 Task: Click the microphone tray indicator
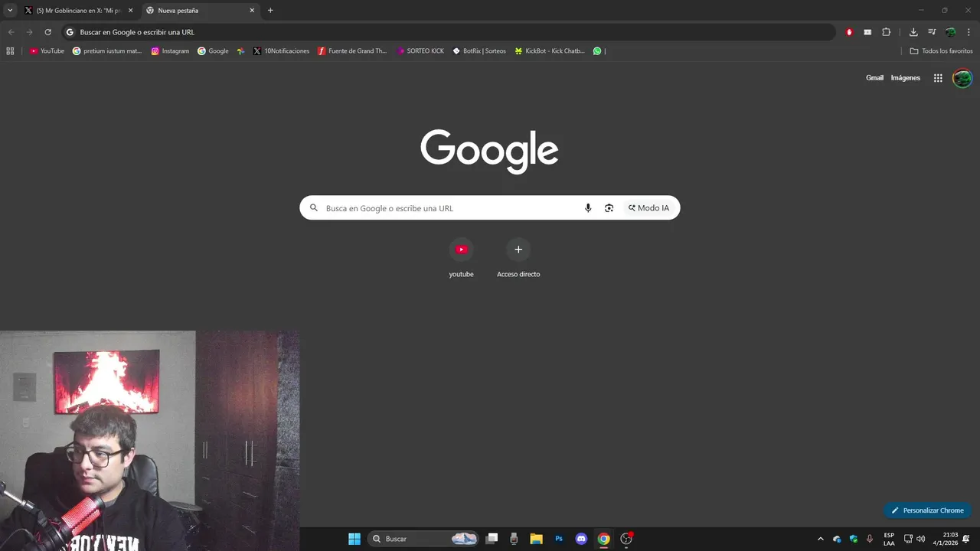(x=870, y=539)
